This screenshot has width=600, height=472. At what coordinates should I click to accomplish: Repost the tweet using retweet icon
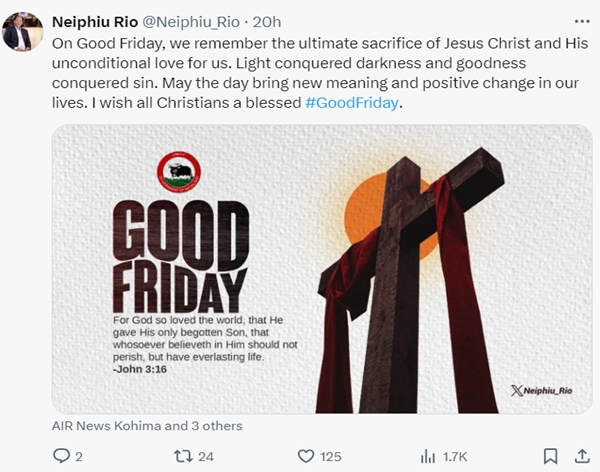pyautogui.click(x=183, y=456)
